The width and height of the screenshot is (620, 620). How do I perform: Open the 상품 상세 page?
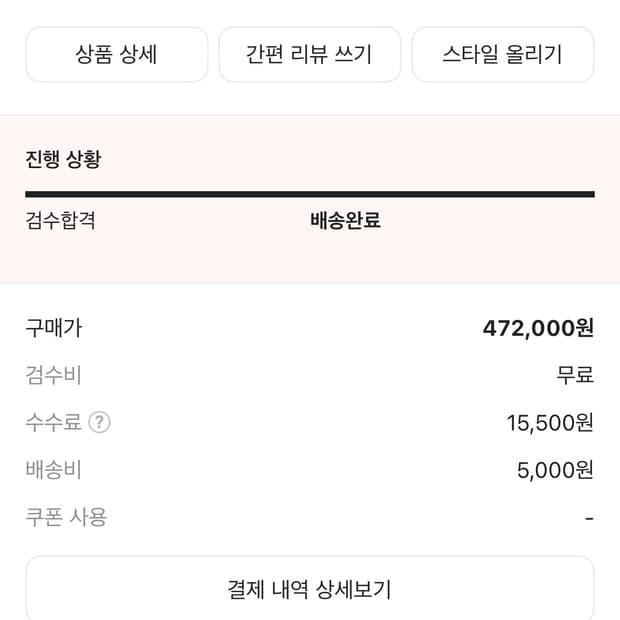click(116, 54)
